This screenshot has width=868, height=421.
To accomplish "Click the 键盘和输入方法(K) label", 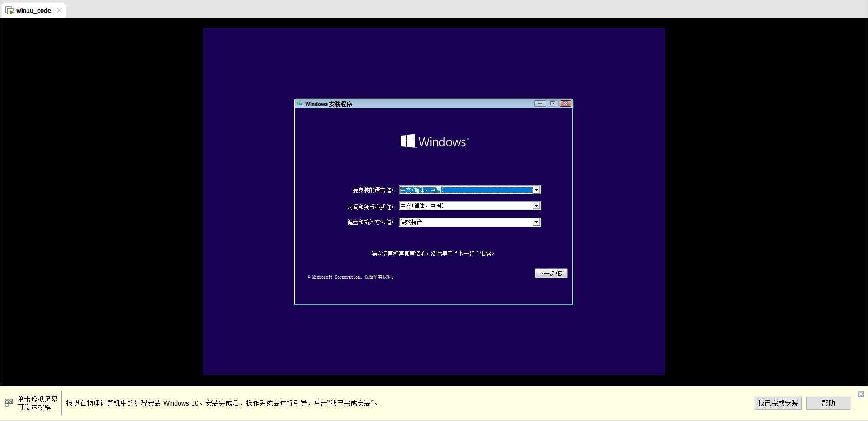I will 371,222.
